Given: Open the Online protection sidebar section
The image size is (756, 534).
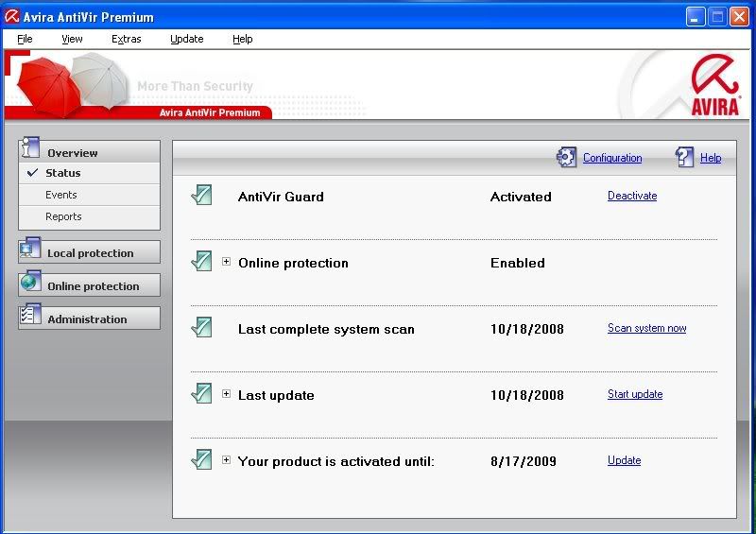Looking at the screenshot, I should click(89, 285).
